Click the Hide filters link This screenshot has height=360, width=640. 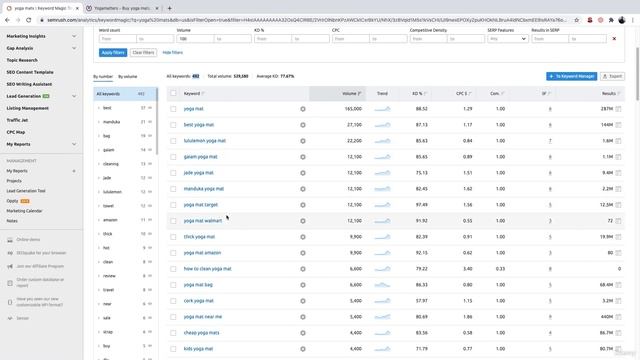(x=173, y=53)
